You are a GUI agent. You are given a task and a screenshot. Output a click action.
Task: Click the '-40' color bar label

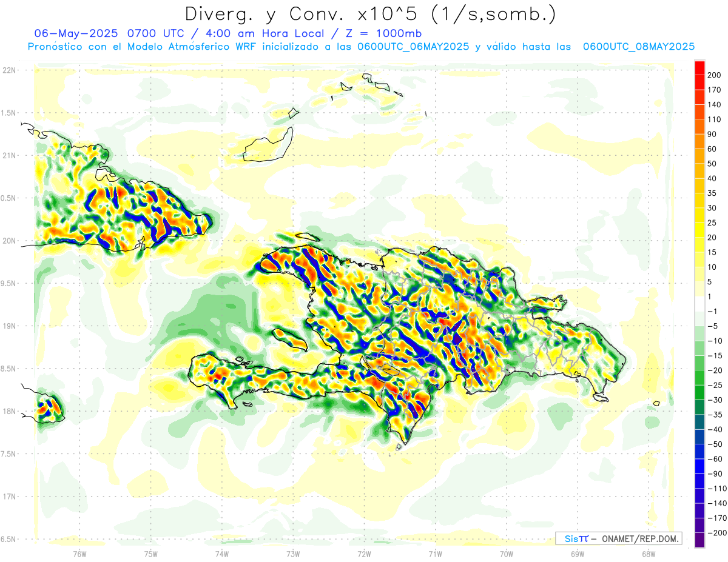[715, 430]
